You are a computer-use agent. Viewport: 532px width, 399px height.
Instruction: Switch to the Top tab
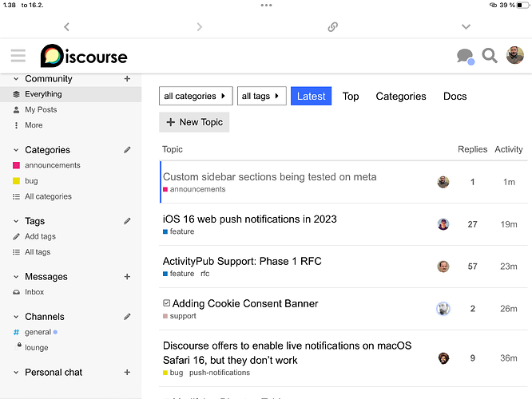pyautogui.click(x=351, y=97)
